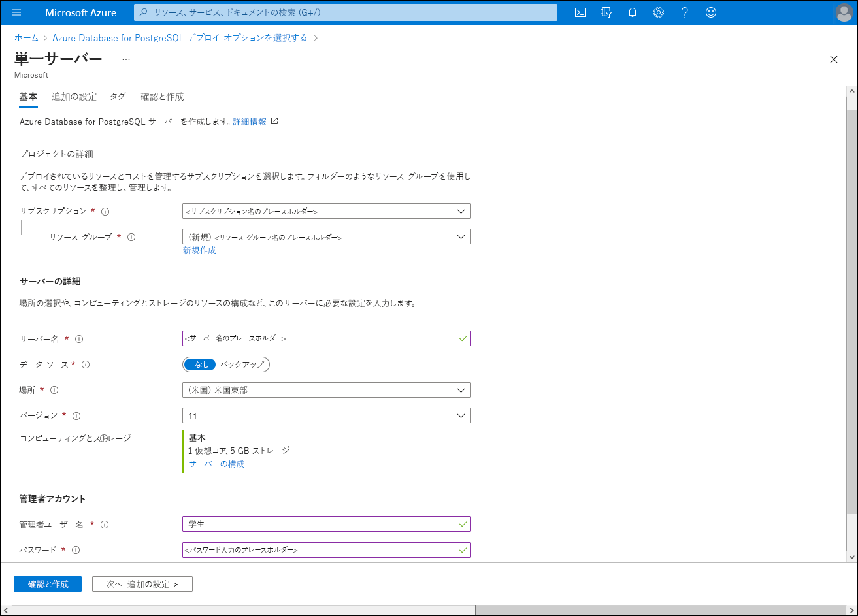Open the 詳細情報 link
Screen dimensions: 858x616
tap(250, 122)
